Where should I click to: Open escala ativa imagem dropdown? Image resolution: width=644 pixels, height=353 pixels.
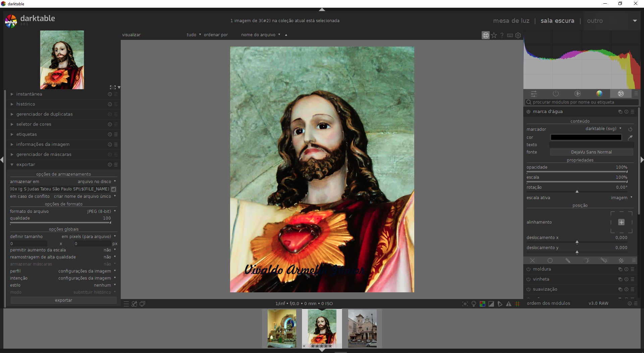(622, 198)
